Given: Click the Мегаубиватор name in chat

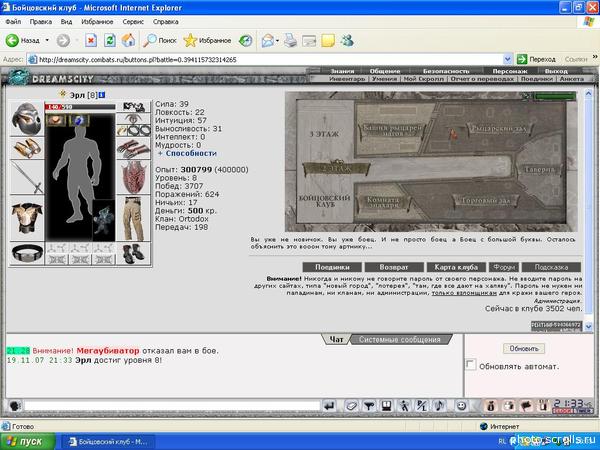Looking at the screenshot, I should click(x=108, y=351).
